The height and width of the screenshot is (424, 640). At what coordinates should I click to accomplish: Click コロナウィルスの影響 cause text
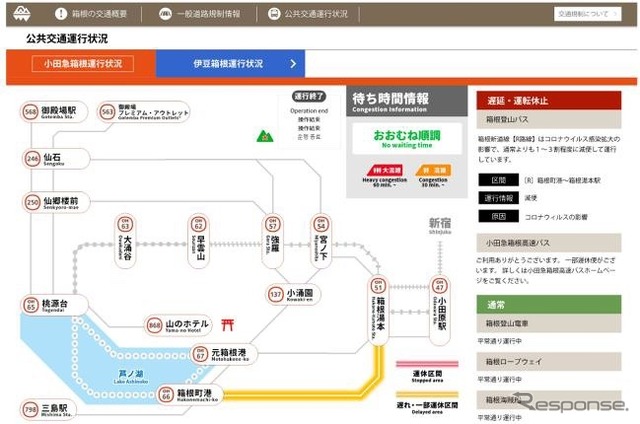tap(556, 217)
